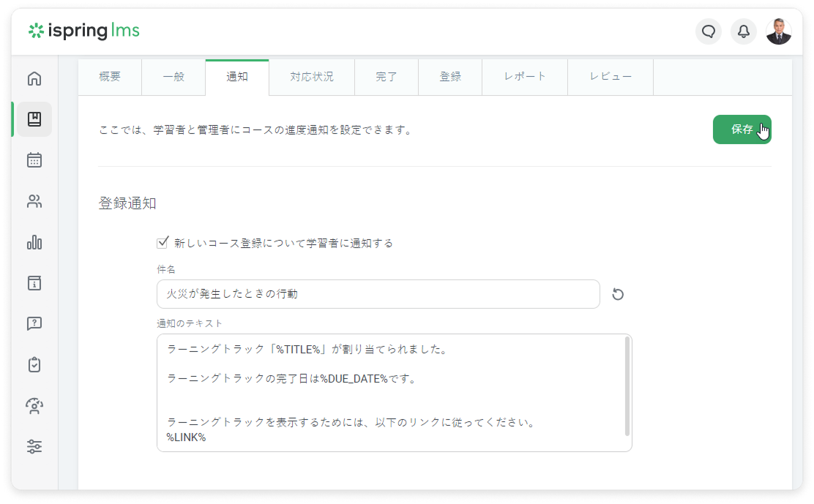Open the help question mark sidebar icon
Viewport: 814px width, 504px height.
(34, 323)
